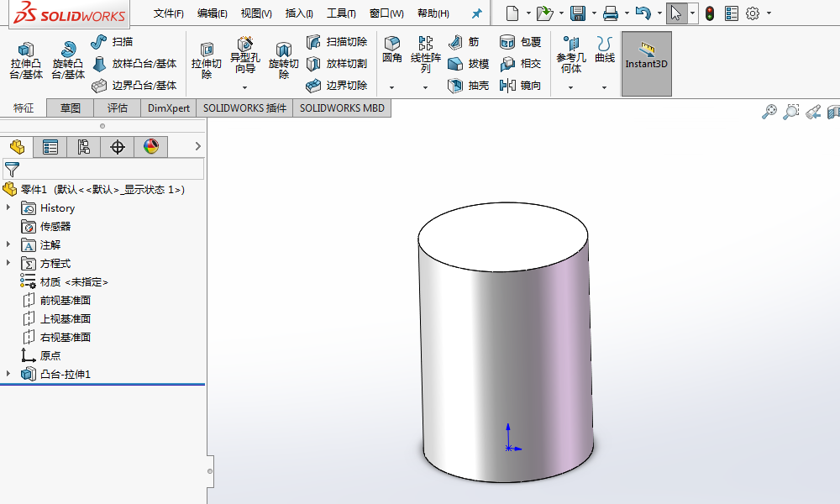Open the appearance color wheel tab
The height and width of the screenshot is (504, 840).
coord(150,148)
